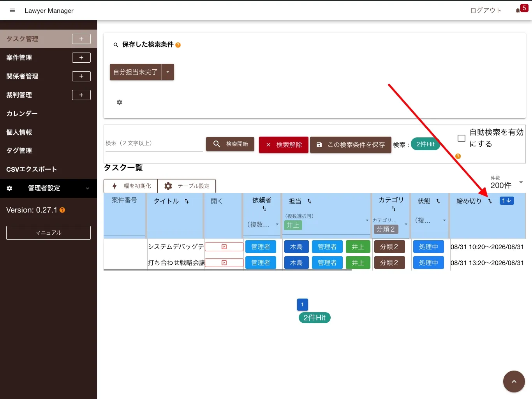This screenshot has height=399, width=532.
Task: Open the 打ち合わせ戦略会議 task via its open icon
Action: pos(224,263)
